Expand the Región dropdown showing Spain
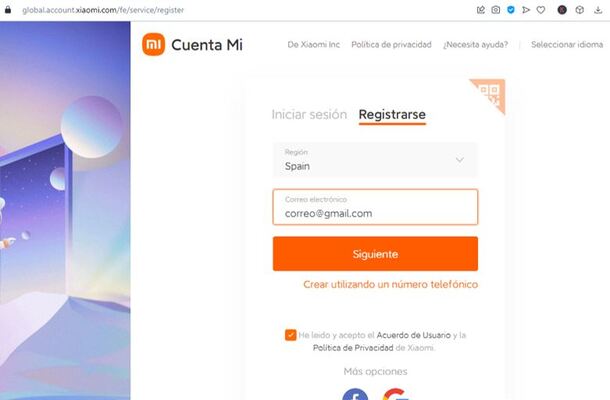Viewport: 610px width, 400px height. (375, 160)
